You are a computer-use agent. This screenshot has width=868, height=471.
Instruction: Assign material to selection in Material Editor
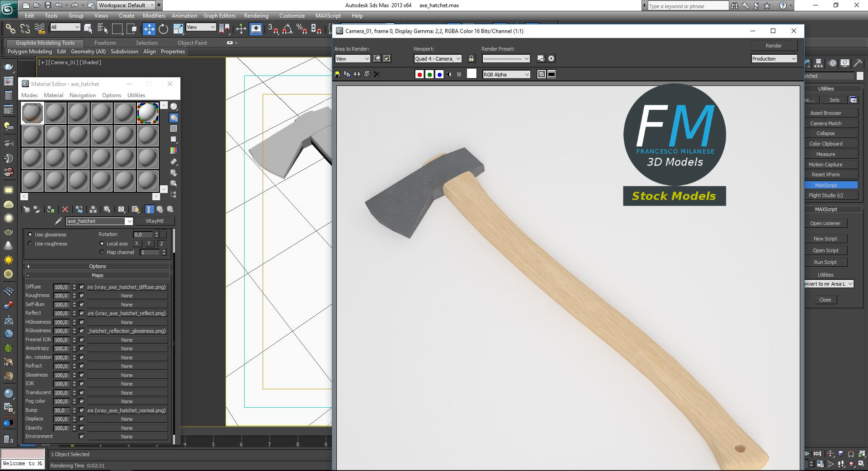point(50,209)
